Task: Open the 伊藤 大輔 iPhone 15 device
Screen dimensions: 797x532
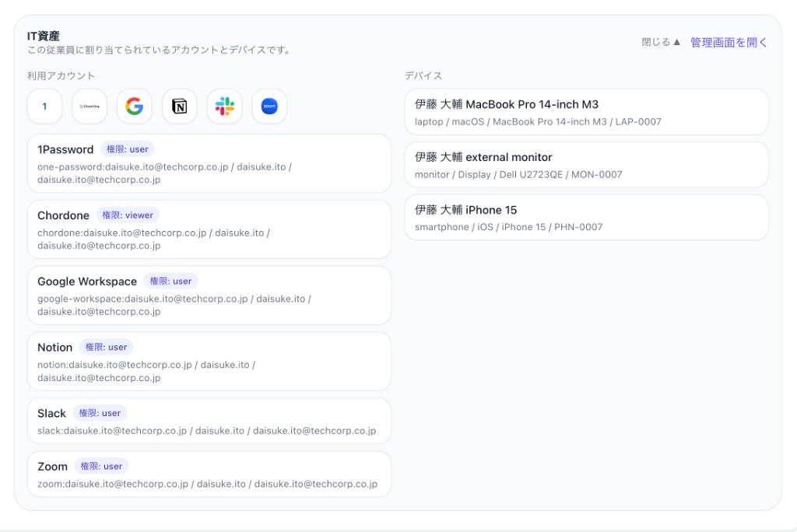Action: point(586,218)
